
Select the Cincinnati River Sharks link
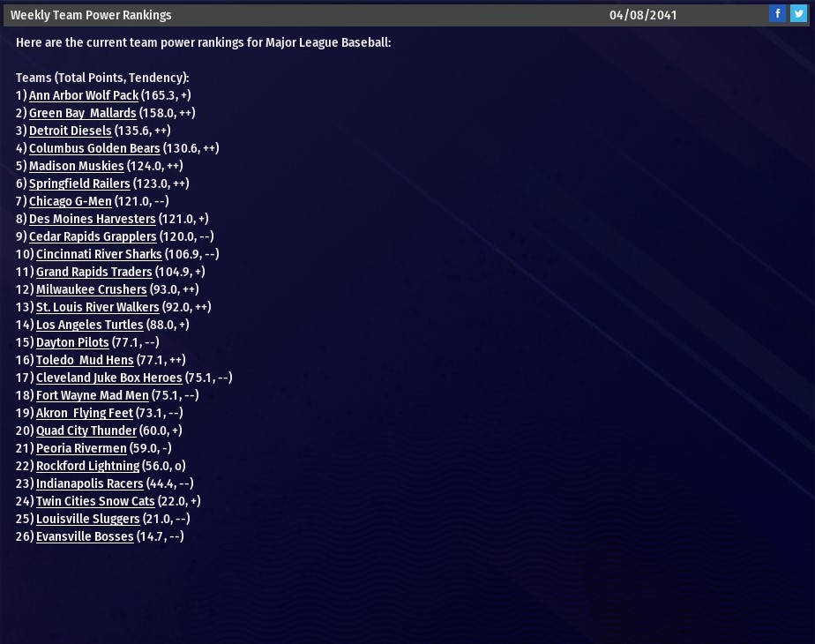pyautogui.click(x=99, y=255)
